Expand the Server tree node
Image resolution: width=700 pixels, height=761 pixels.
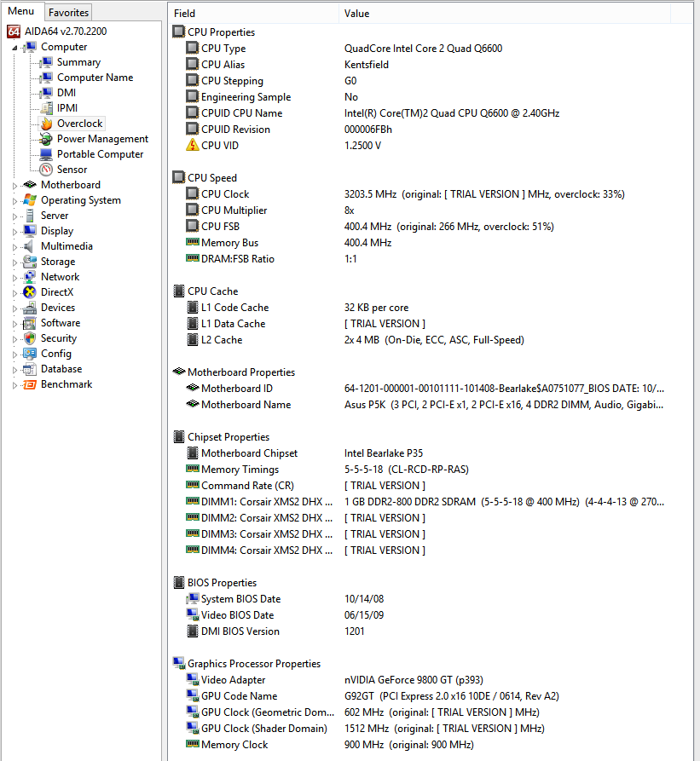tap(15, 217)
